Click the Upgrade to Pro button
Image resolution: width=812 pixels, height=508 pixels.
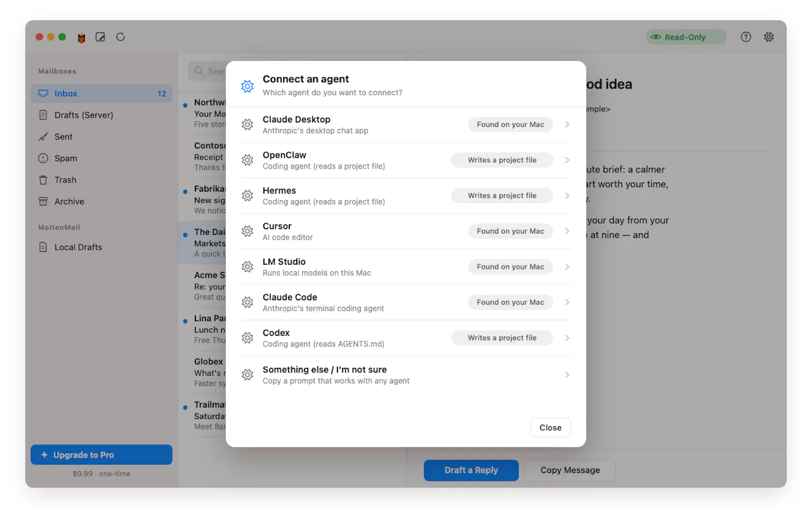coord(101,455)
